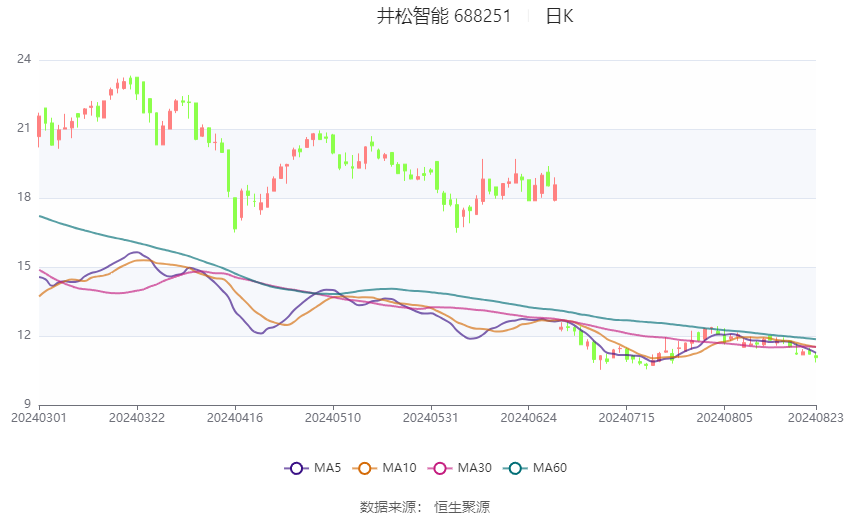Click the y-axis value 12
The height and width of the screenshot is (517, 850).
coord(24,335)
